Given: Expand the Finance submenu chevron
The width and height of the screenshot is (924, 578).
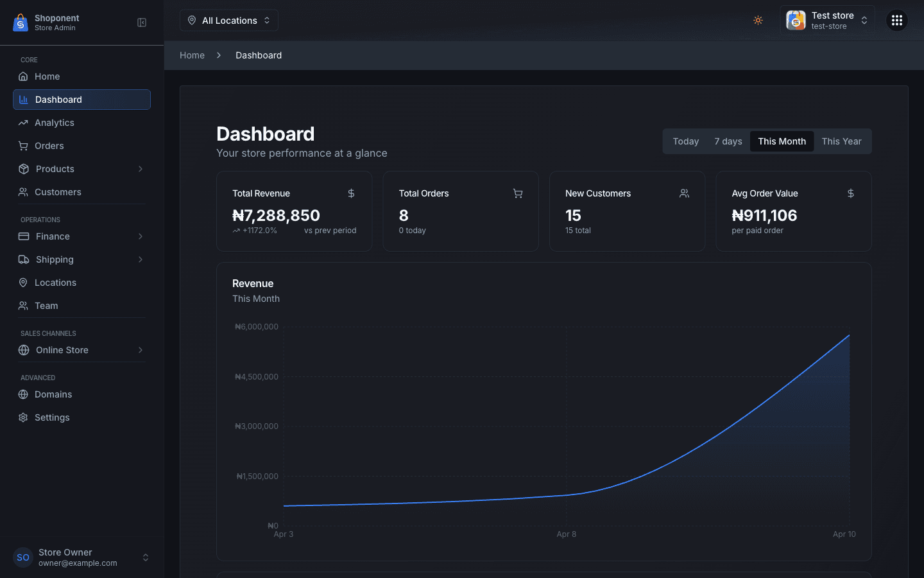Looking at the screenshot, I should pos(141,236).
